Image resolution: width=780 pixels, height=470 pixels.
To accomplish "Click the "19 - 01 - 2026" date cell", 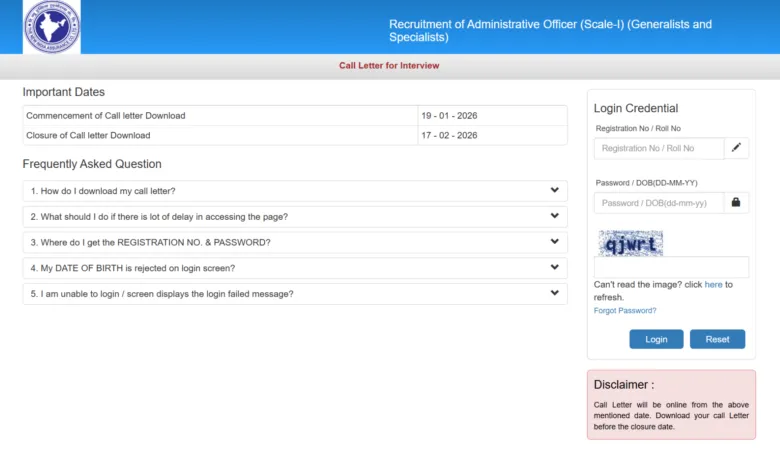I will [492, 115].
